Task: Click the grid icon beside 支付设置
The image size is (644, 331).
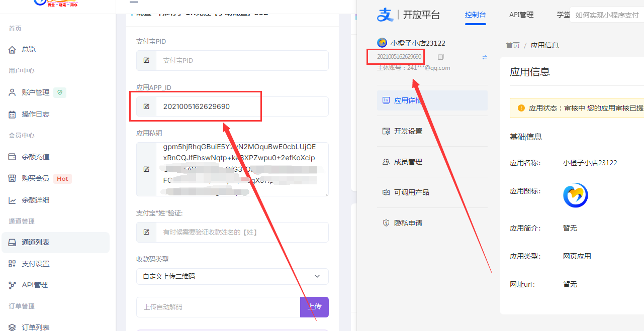Action: [x=13, y=264]
